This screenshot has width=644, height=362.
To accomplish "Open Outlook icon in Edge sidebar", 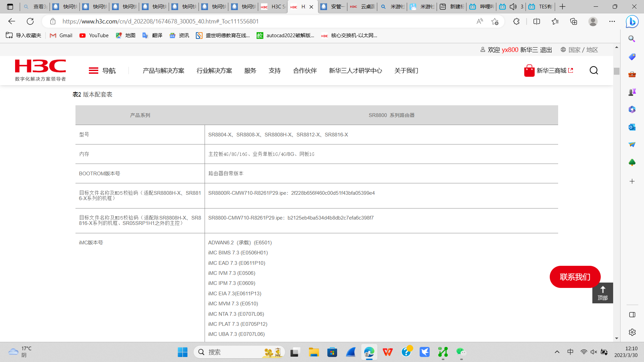I will 632,127.
